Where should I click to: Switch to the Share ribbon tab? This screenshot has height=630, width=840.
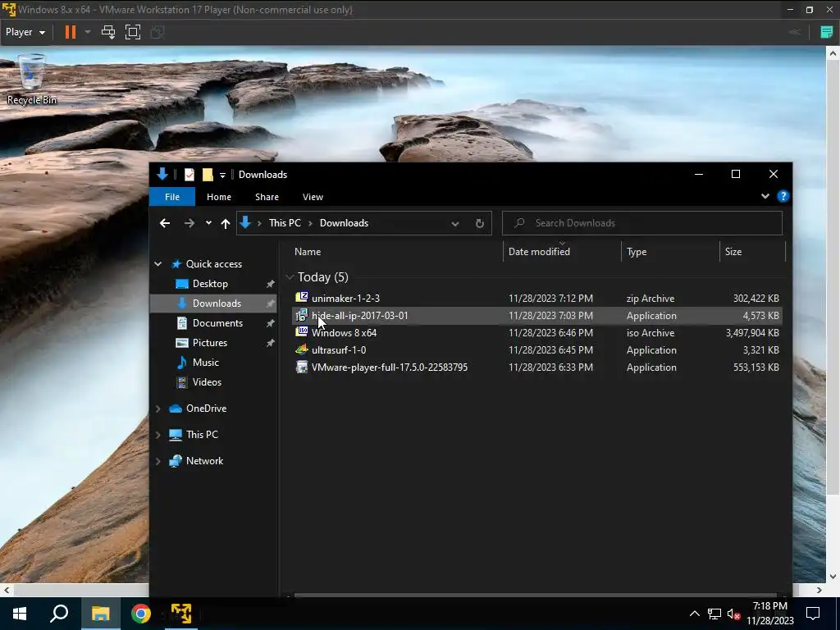(267, 197)
